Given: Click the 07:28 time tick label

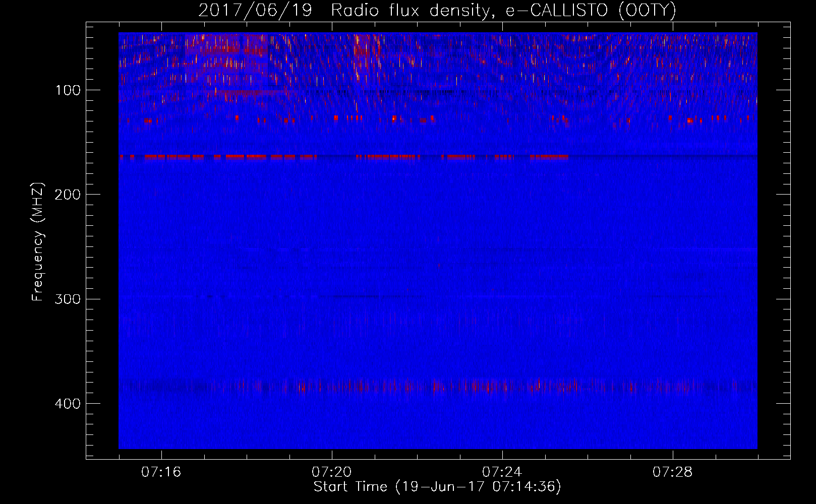Looking at the screenshot, I should pyautogui.click(x=673, y=472).
